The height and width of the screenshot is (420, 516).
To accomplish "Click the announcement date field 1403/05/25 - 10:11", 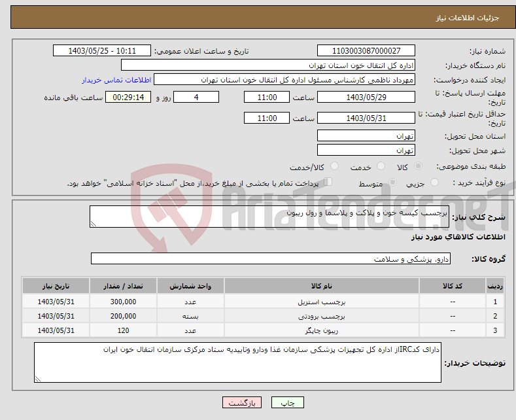I will [101, 50].
